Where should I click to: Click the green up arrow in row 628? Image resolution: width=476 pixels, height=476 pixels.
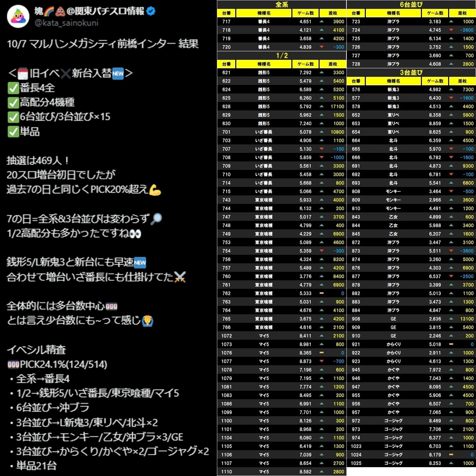click(x=321, y=106)
